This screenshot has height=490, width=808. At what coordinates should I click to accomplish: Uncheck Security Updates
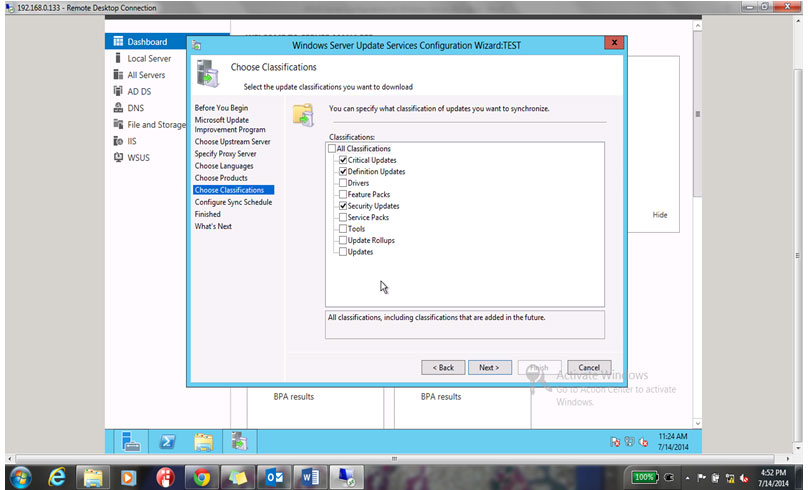[x=343, y=206]
